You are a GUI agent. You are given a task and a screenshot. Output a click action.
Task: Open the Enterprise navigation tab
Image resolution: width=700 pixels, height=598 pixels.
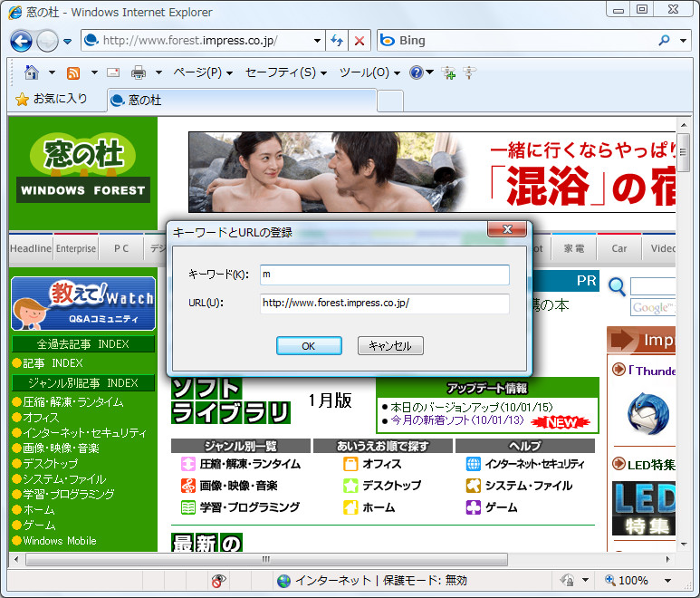point(76,248)
